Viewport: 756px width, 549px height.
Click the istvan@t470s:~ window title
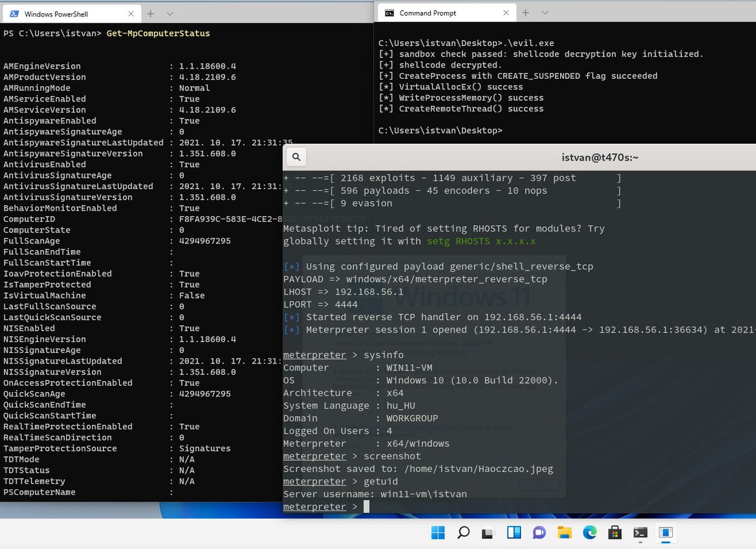pos(600,158)
